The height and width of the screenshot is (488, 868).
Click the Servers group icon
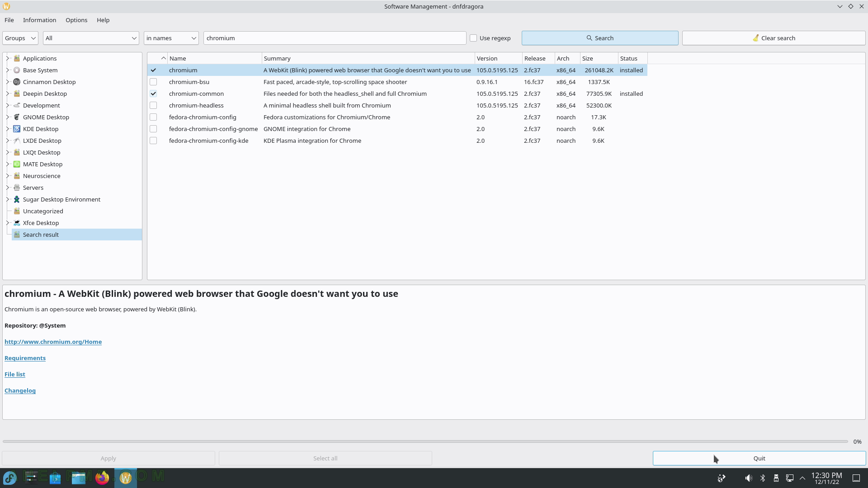pyautogui.click(x=17, y=188)
